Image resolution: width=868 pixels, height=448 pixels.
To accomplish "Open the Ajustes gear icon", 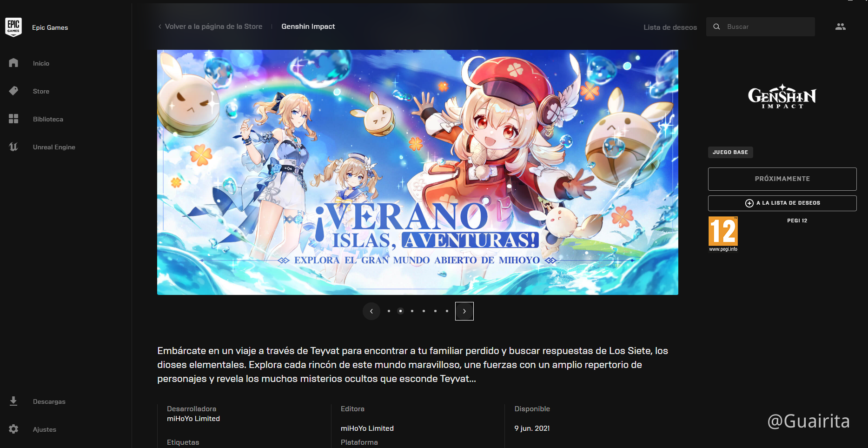I will pyautogui.click(x=13, y=429).
